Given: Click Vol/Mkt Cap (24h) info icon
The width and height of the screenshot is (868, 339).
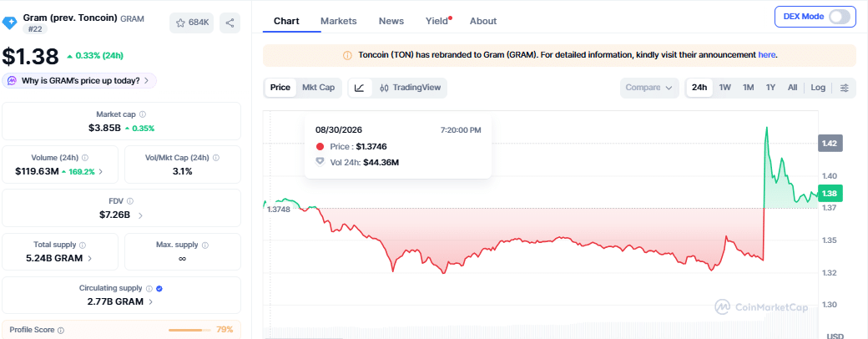Looking at the screenshot, I should click(x=216, y=158).
